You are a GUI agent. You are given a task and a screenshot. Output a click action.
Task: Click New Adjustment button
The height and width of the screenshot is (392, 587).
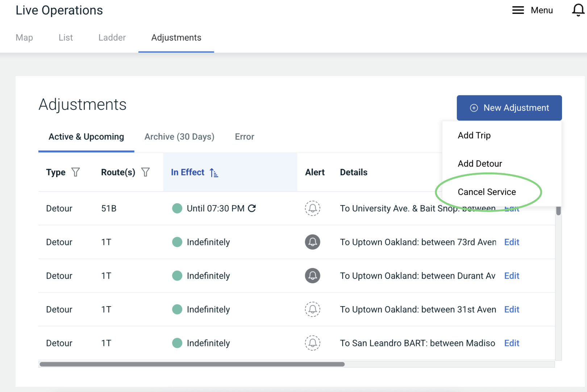509,108
